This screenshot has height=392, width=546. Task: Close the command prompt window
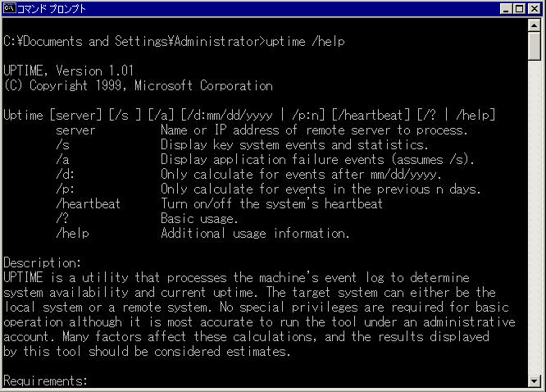[x=535, y=9]
